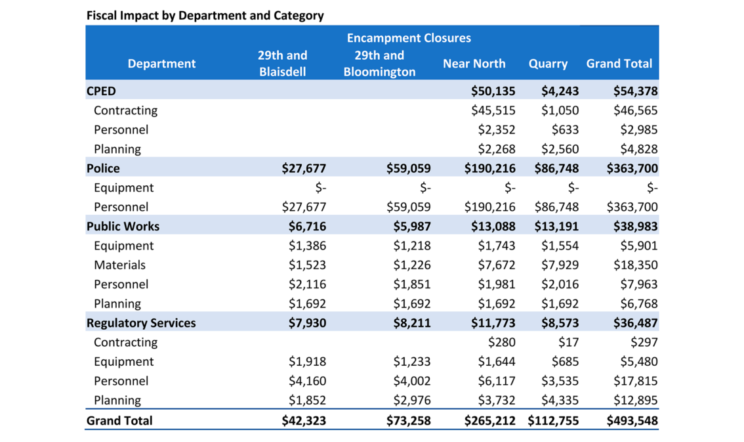Click the "Department" column header
Viewport: 744px width, 442px height.
[161, 64]
